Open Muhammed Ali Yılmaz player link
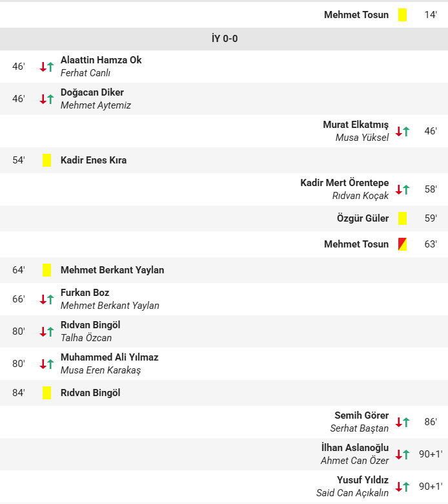 [x=109, y=357]
